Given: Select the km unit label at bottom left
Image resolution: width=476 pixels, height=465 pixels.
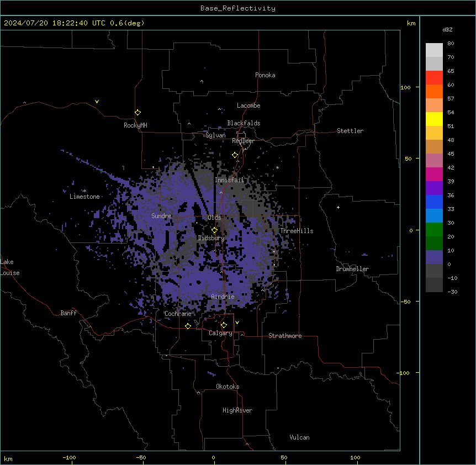Looking at the screenshot, I should point(8,459).
